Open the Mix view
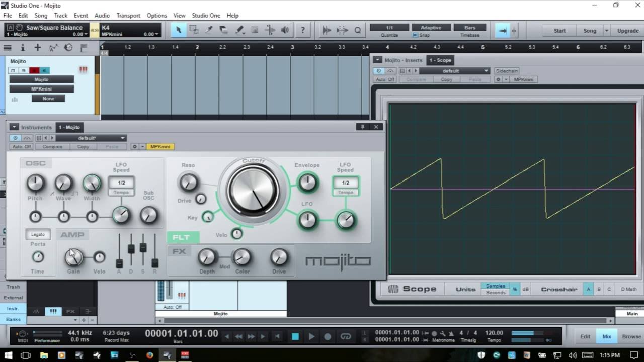This screenshot has height=362, width=644. point(607,336)
